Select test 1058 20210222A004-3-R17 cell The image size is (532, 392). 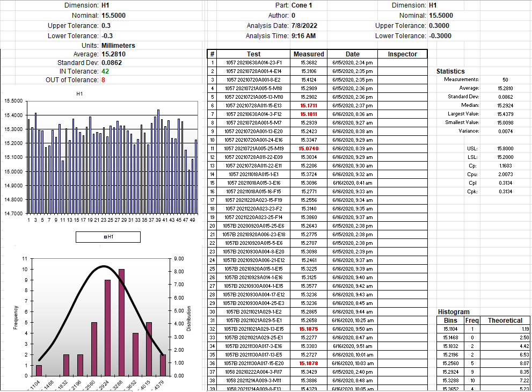[253, 372]
